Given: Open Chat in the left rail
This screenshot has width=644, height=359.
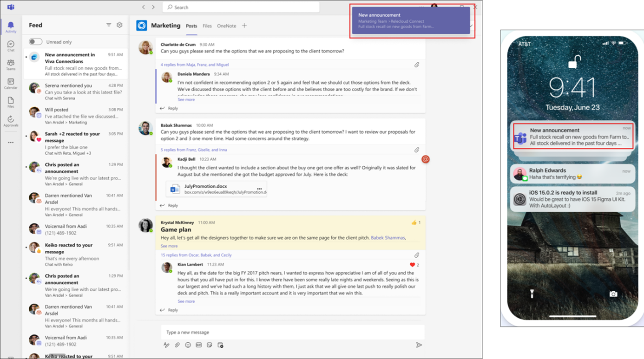Looking at the screenshot, I should click(x=11, y=46).
